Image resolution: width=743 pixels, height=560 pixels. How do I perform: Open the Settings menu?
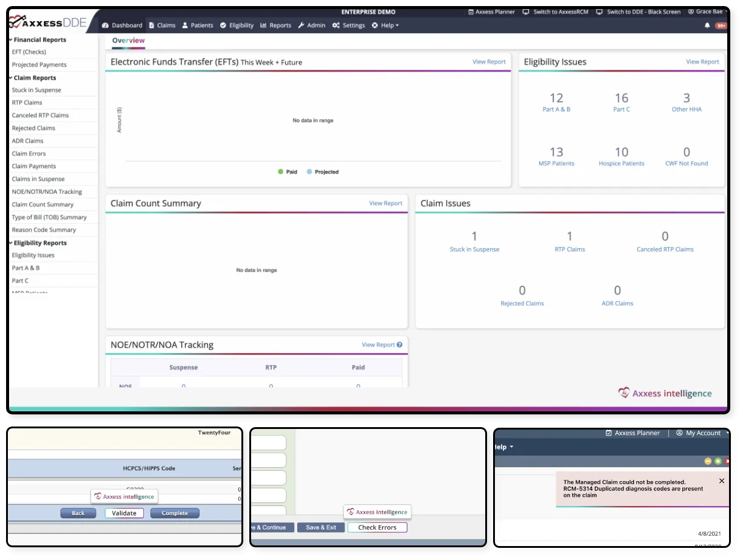pos(349,25)
